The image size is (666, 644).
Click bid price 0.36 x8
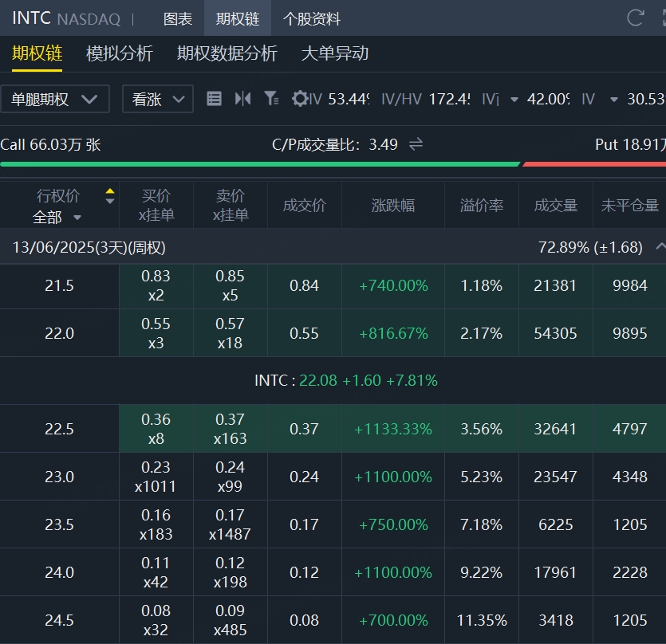click(x=156, y=429)
